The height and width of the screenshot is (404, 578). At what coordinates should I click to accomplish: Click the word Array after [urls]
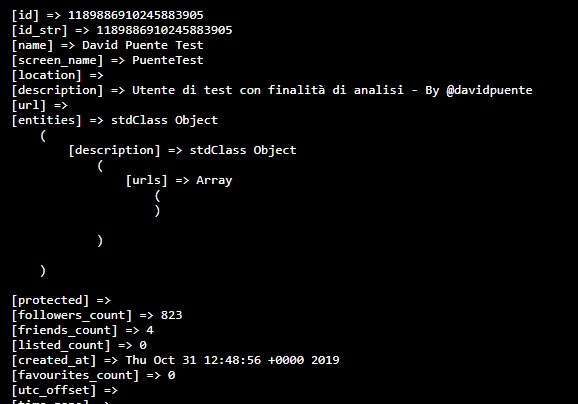point(214,181)
